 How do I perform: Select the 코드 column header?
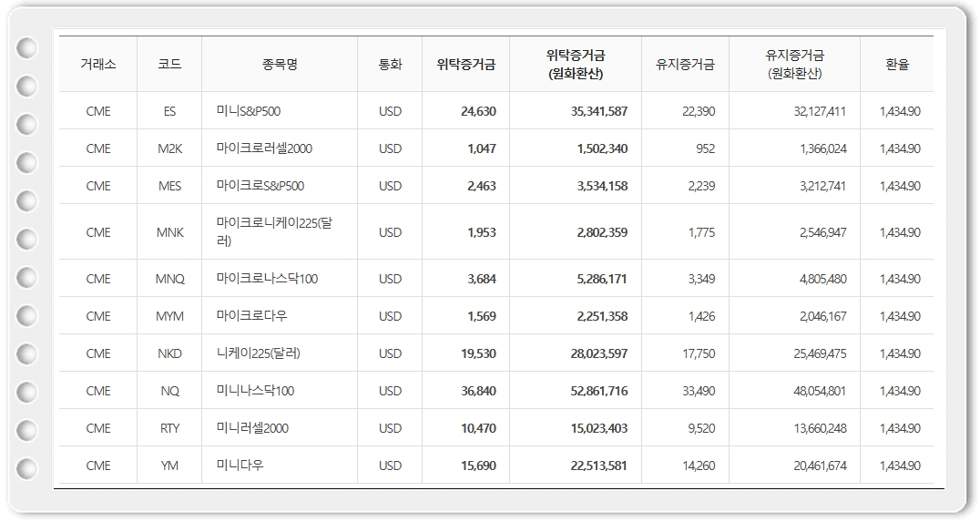coord(169,65)
